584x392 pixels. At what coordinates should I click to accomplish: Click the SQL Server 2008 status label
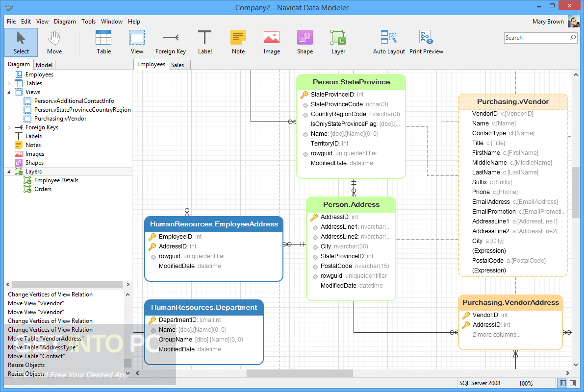(480, 383)
